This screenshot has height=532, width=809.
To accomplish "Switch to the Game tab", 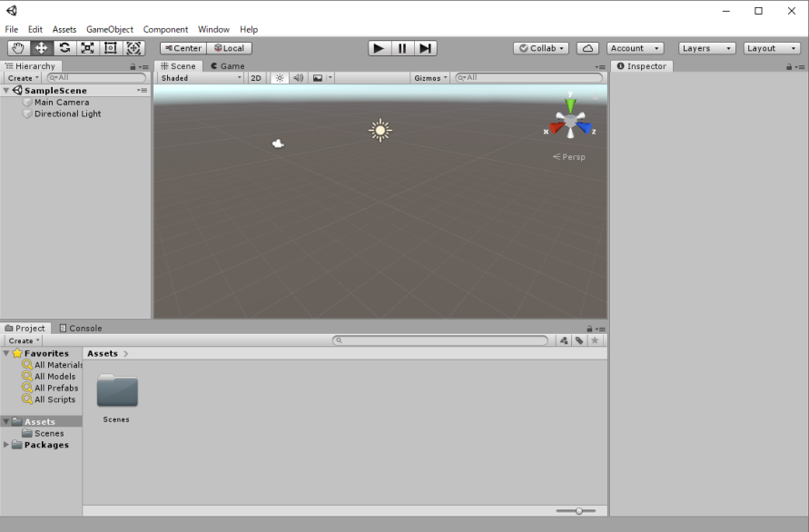I will [x=228, y=66].
